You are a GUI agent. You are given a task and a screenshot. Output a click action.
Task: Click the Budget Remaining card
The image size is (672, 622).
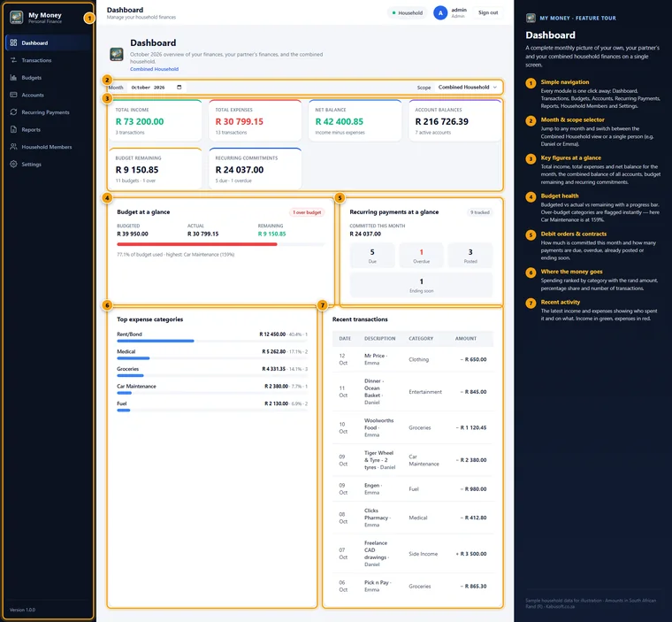point(155,169)
